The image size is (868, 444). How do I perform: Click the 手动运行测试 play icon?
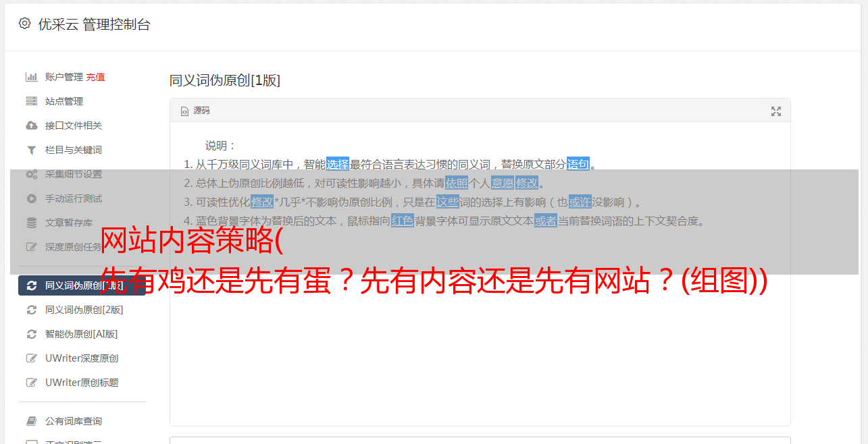pos(31,198)
